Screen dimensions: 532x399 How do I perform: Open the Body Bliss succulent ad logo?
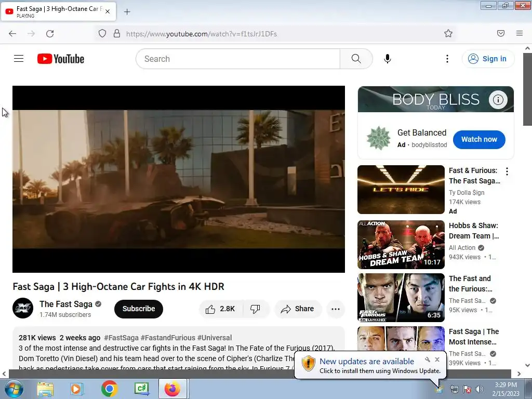click(378, 138)
